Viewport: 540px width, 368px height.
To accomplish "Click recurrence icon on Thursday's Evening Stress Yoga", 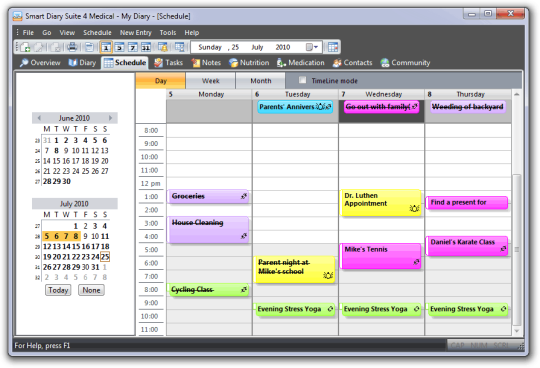I will (x=503, y=309).
